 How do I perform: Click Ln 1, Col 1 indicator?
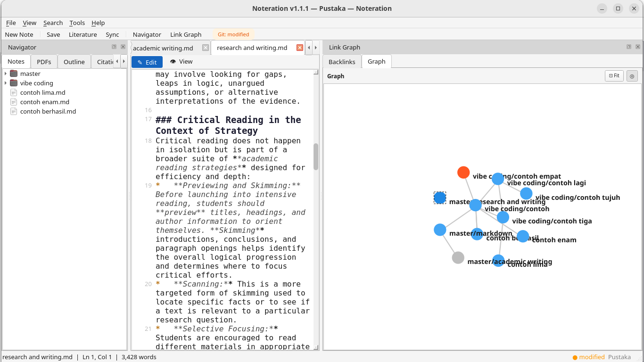(x=97, y=357)
